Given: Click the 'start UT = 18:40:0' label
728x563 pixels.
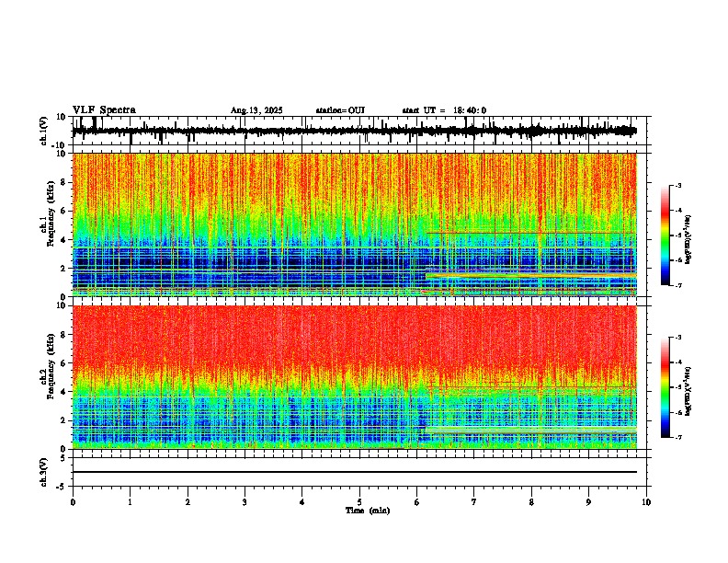Looking at the screenshot, I should [444, 110].
